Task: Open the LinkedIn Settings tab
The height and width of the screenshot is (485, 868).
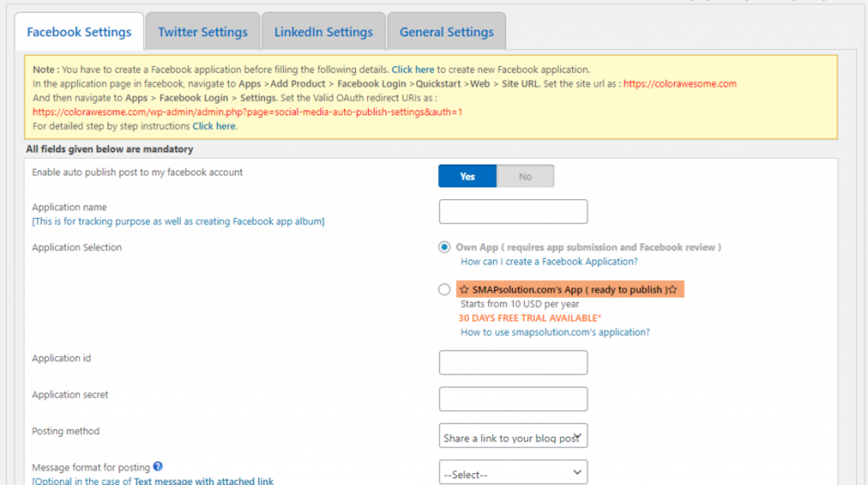Action: click(x=324, y=32)
